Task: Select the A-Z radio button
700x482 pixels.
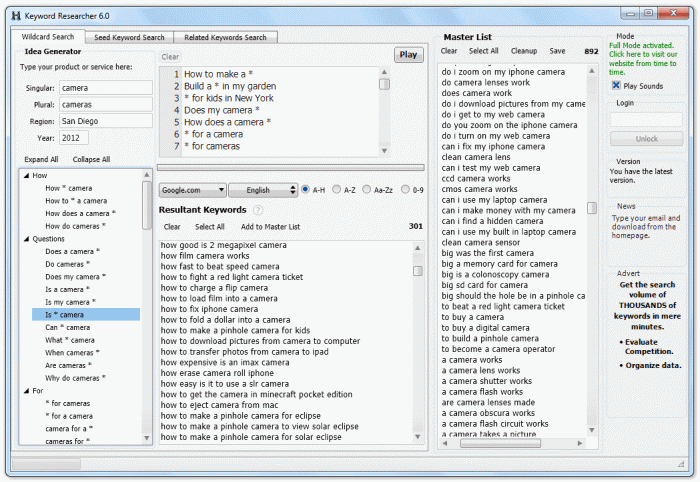Action: (337, 189)
